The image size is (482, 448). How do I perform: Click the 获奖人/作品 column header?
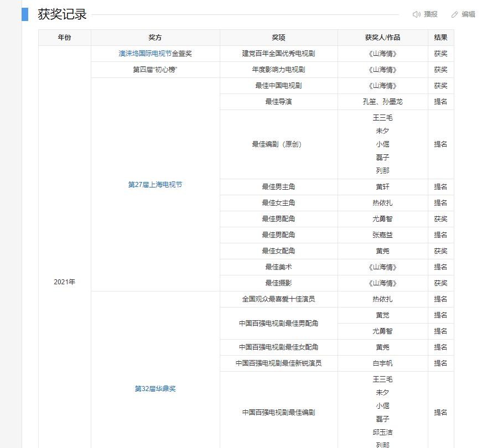[x=382, y=38]
